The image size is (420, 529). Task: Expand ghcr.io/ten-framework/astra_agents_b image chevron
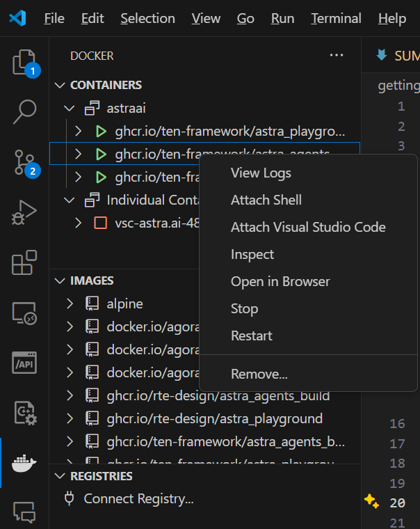click(70, 441)
